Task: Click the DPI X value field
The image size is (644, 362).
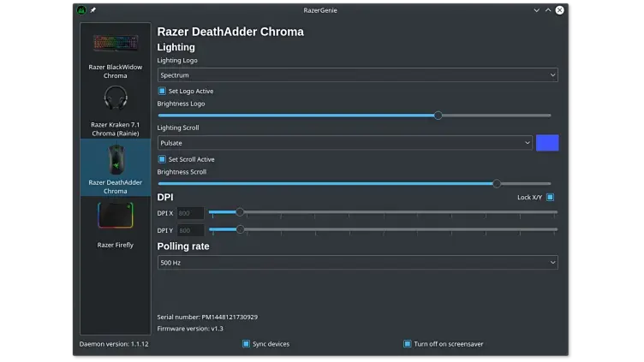Action: coord(191,213)
